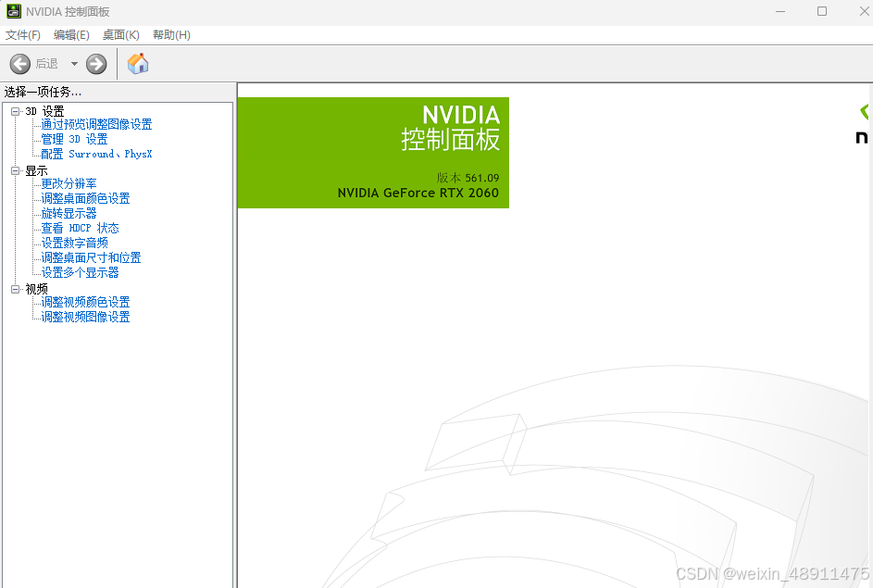Select 更改分辨率
Viewport: 873px width, 588px height.
tap(69, 183)
